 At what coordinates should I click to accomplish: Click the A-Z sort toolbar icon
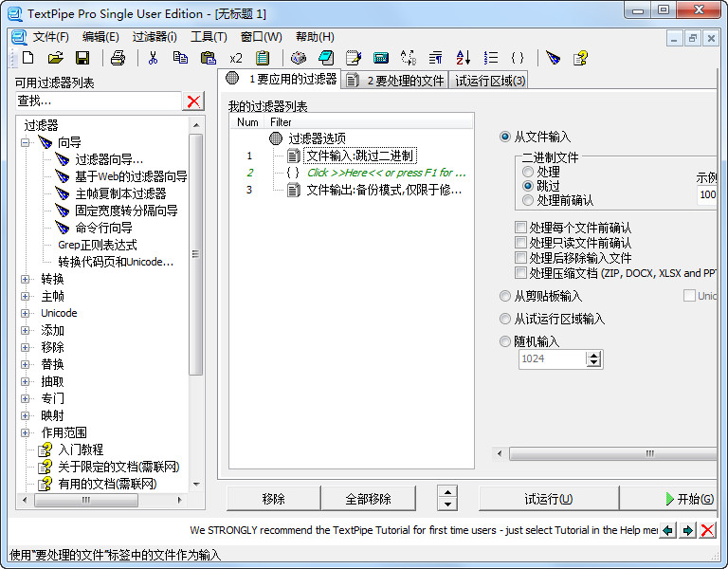[463, 58]
